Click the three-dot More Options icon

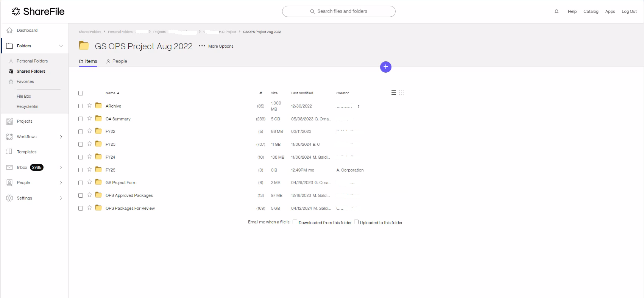point(202,46)
